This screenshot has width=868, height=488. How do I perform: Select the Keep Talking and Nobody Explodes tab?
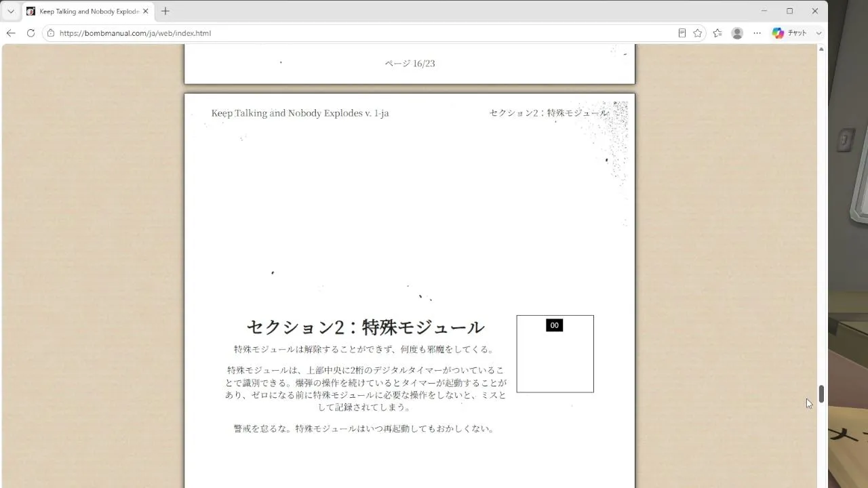87,12
